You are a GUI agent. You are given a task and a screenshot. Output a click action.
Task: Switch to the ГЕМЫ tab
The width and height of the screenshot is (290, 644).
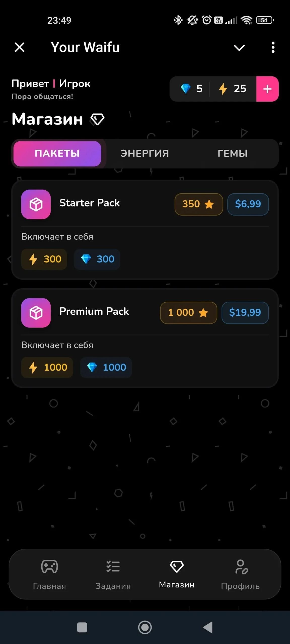tap(232, 153)
